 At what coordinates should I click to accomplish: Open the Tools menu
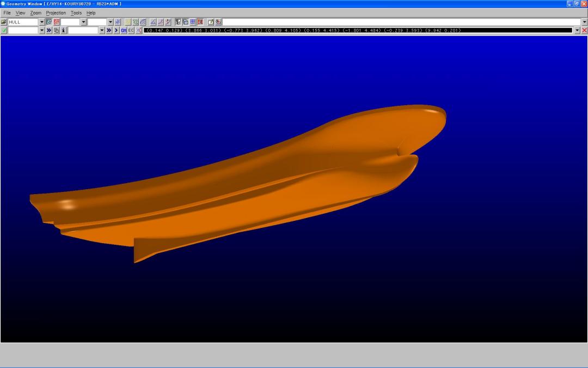coord(76,13)
